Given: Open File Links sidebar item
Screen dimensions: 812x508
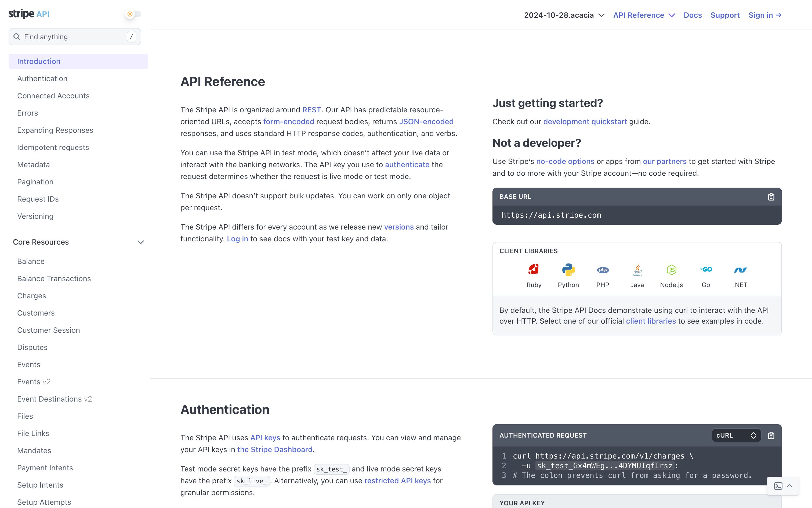Looking at the screenshot, I should 33,433.
